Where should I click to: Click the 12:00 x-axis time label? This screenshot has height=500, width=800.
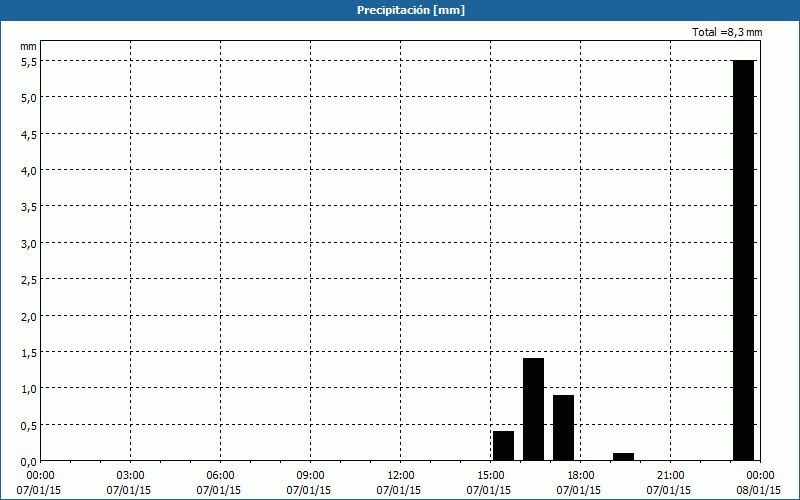click(x=401, y=476)
